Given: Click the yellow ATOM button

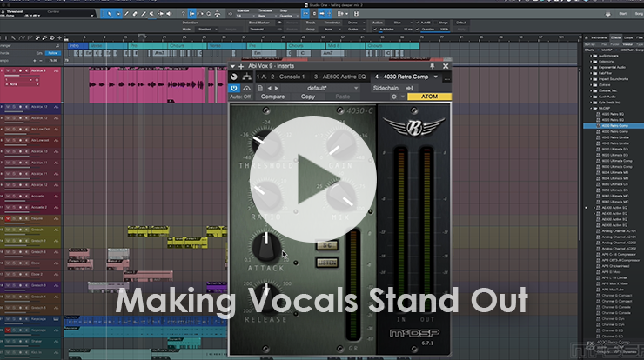Looking at the screenshot, I should point(429,97).
